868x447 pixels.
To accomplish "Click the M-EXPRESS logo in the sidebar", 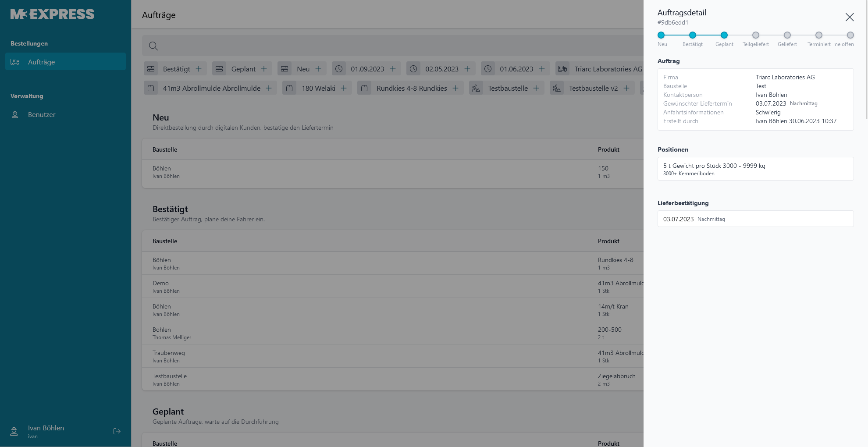I will coord(52,14).
